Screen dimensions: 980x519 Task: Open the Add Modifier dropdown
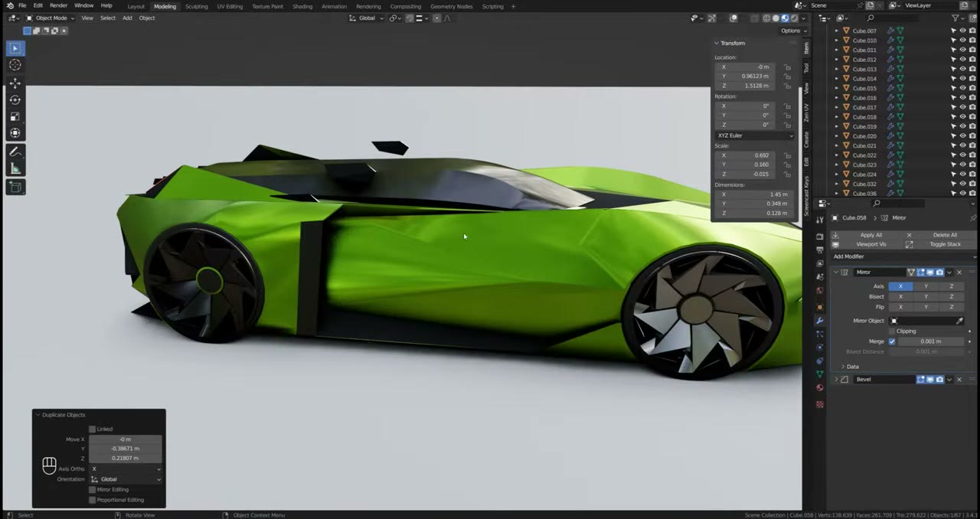[x=902, y=256]
